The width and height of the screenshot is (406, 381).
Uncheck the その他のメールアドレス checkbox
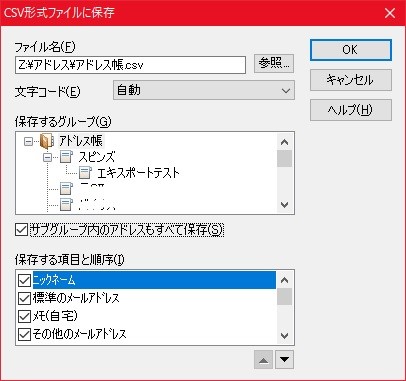coord(24,334)
